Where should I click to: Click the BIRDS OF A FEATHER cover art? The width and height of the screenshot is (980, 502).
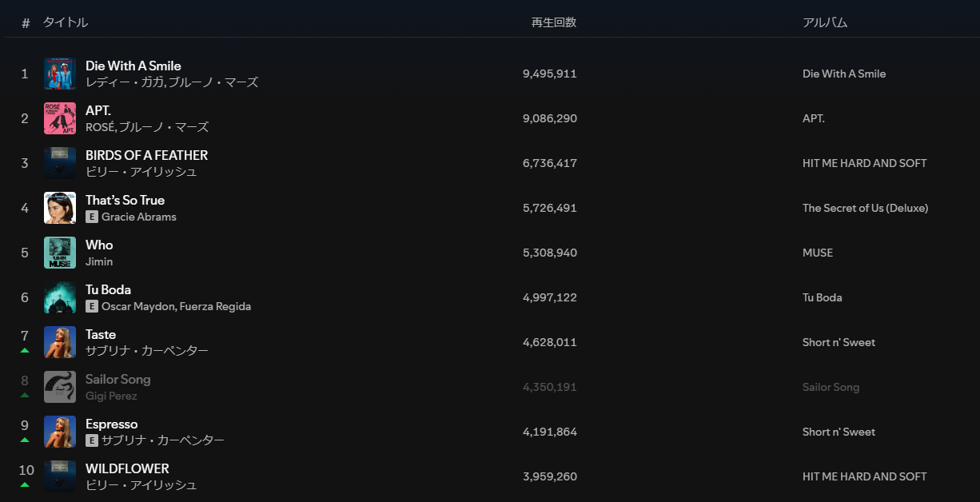pos(60,163)
